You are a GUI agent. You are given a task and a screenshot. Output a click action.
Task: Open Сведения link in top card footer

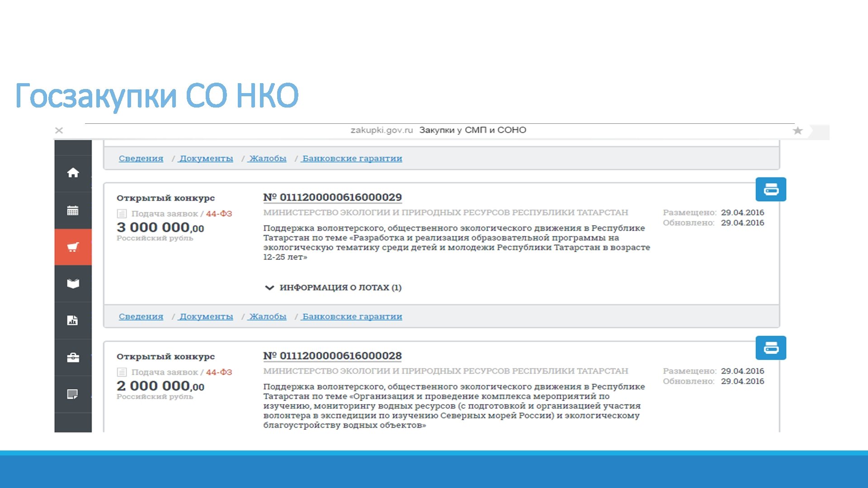(x=141, y=159)
